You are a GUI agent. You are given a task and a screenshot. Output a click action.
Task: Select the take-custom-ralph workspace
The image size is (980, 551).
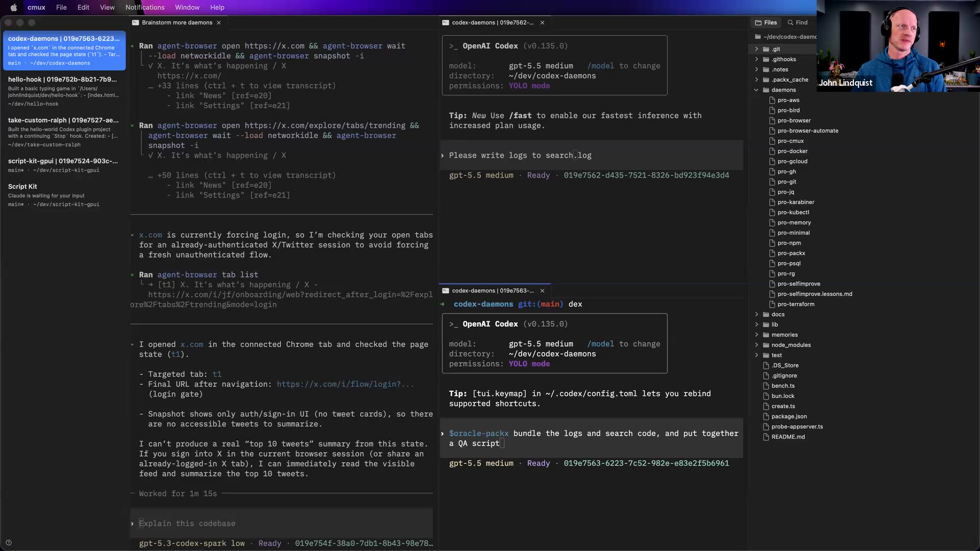(x=64, y=132)
